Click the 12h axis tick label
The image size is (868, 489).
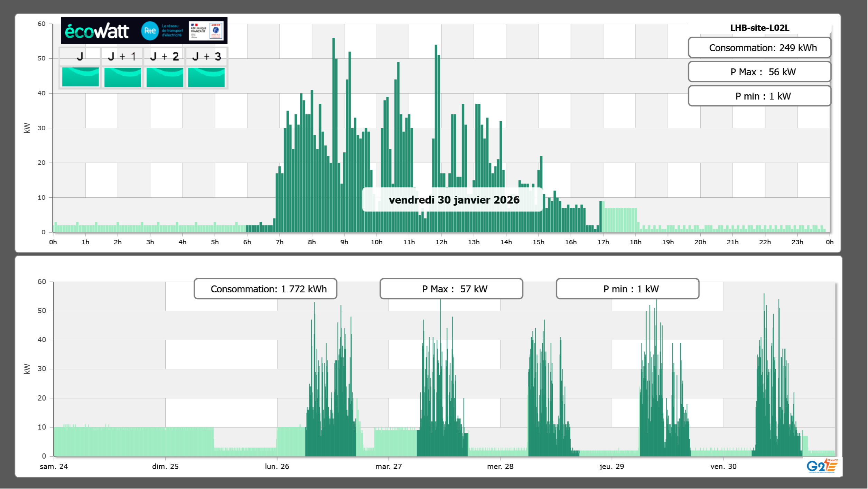(441, 242)
